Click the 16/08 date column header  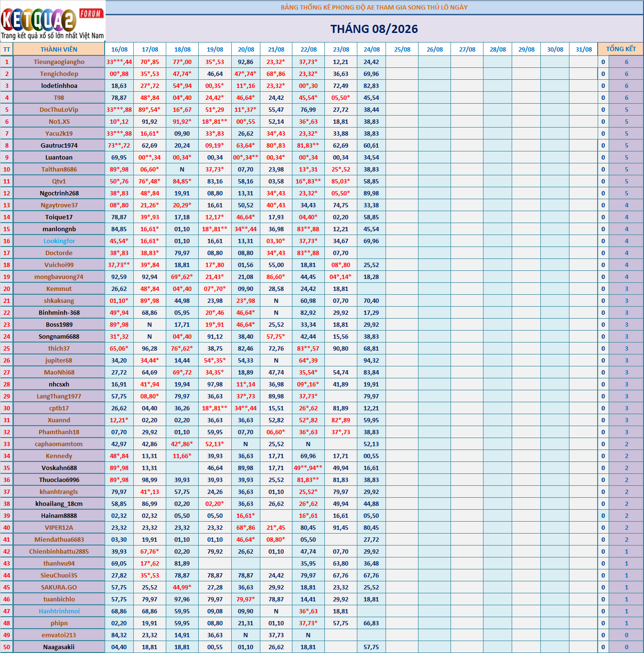pyautogui.click(x=119, y=50)
